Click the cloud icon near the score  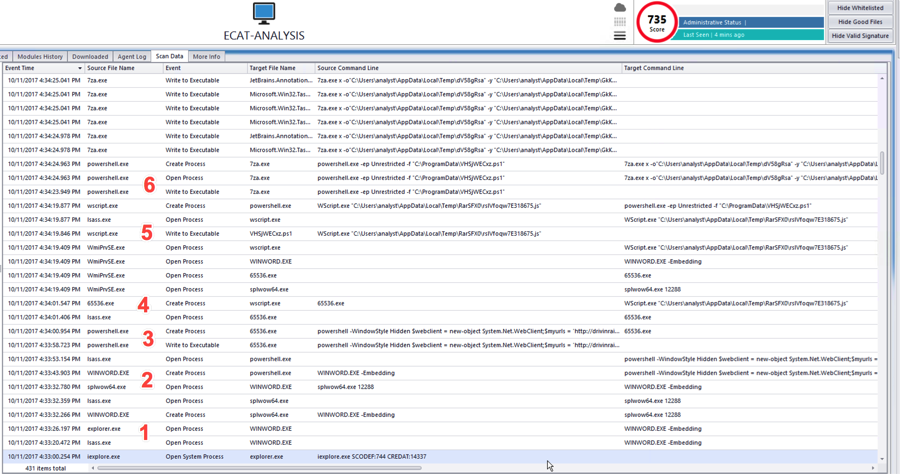tap(620, 8)
